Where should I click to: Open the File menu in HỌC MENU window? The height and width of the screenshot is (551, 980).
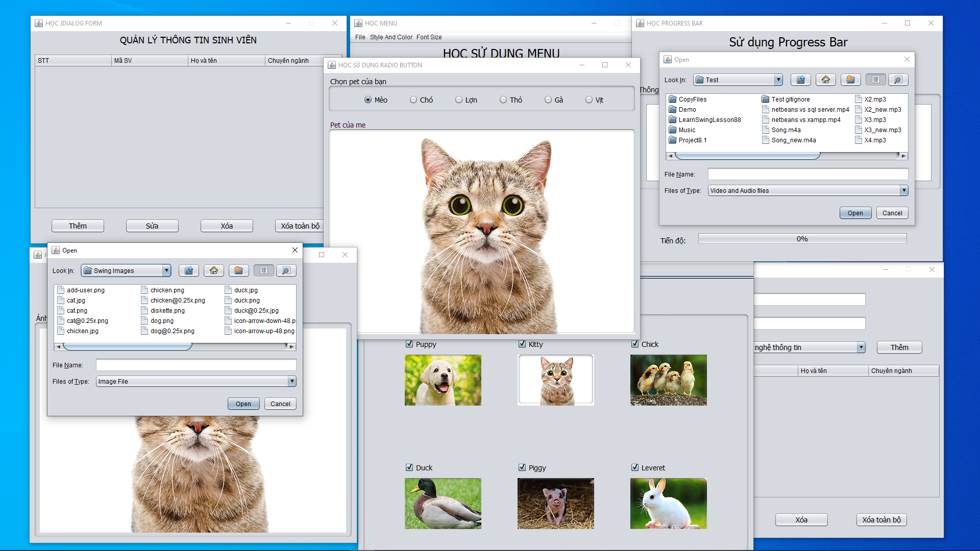pos(360,37)
